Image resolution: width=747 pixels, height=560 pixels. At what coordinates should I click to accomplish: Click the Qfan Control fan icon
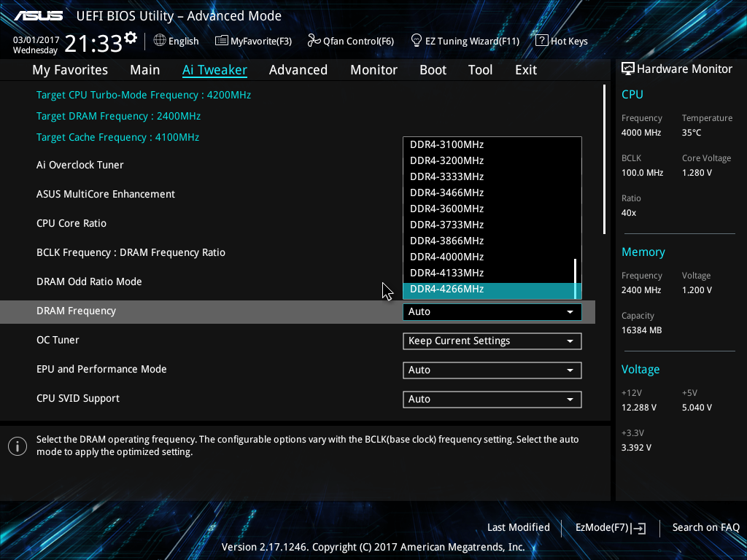click(314, 41)
